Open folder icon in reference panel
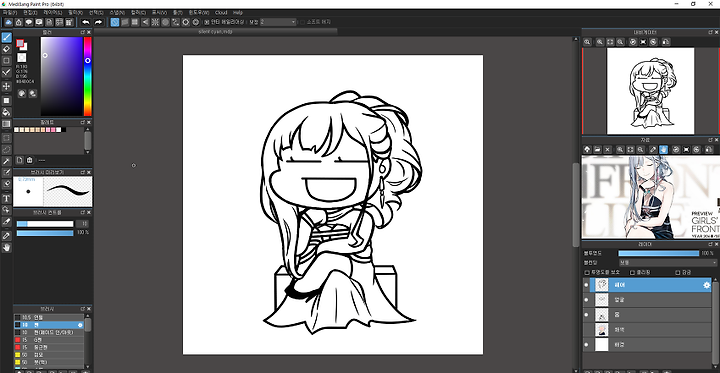This screenshot has width=720, height=373. tap(597, 150)
